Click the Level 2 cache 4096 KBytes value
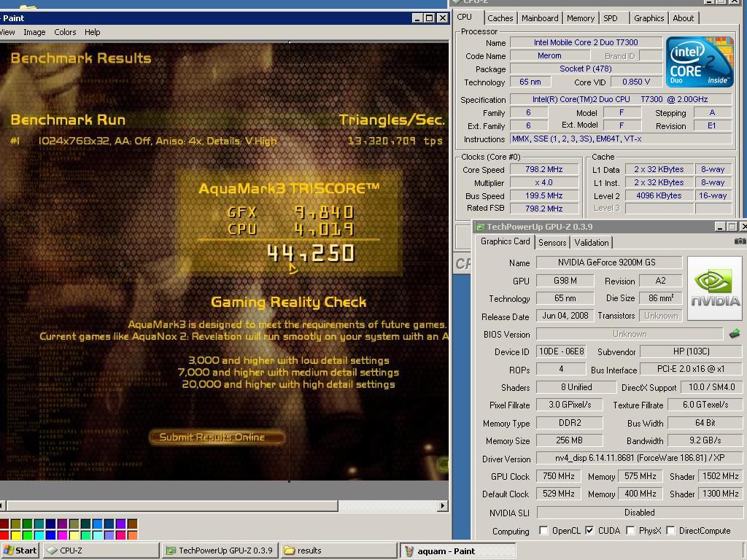This screenshot has height=560, width=747. point(659,195)
